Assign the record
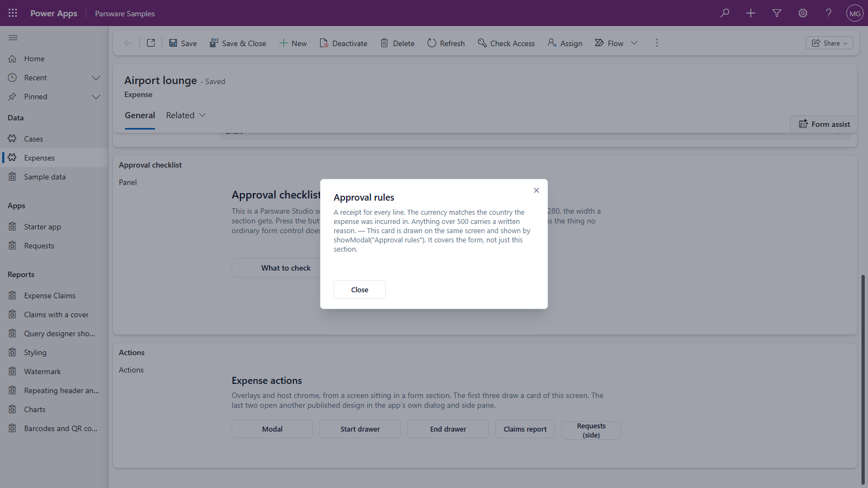 [565, 43]
